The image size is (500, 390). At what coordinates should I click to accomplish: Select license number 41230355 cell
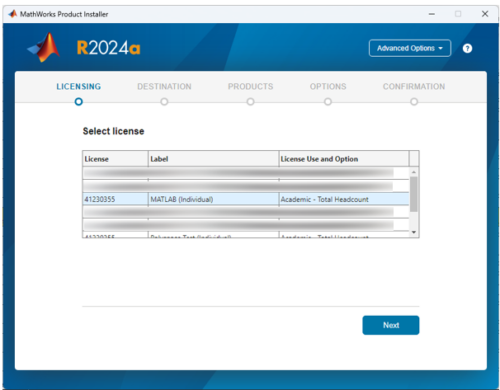[115, 199]
